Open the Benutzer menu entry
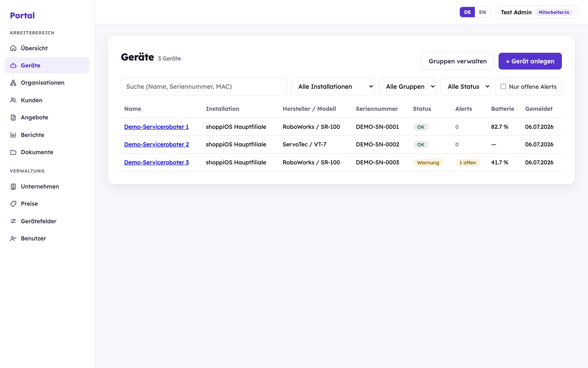588x368 pixels. pos(47,239)
